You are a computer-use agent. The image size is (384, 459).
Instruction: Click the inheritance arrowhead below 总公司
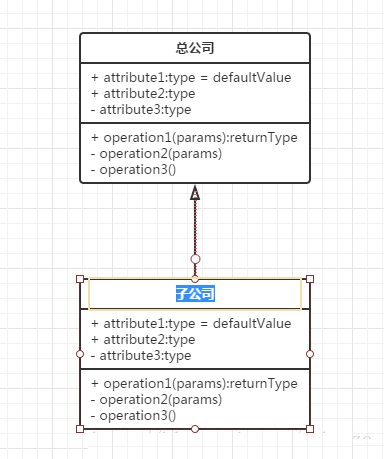coord(195,193)
